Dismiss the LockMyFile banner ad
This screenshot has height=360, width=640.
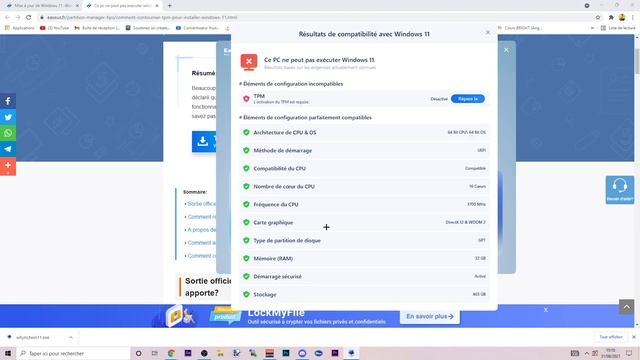coord(546,310)
